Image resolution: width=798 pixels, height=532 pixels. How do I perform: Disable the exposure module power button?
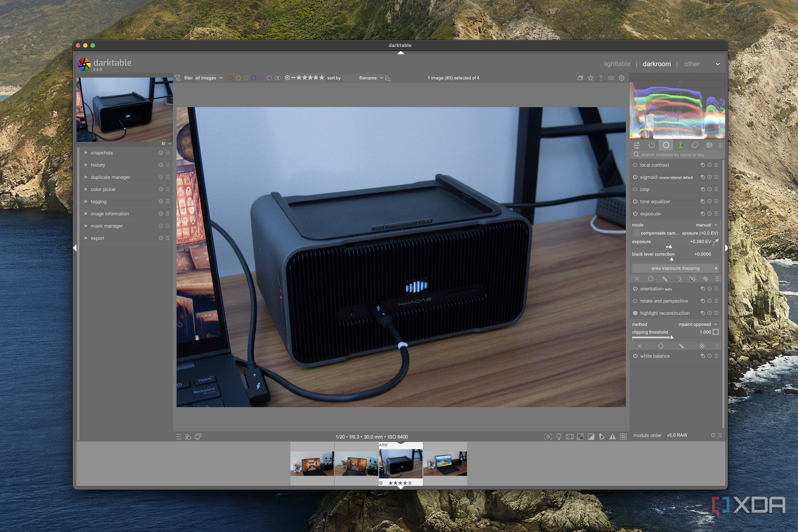(x=635, y=214)
